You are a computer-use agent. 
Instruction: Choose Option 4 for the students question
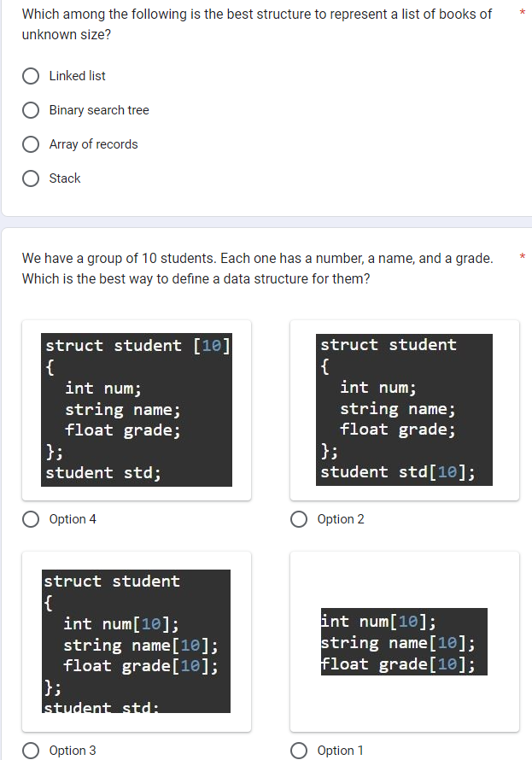click(x=31, y=519)
